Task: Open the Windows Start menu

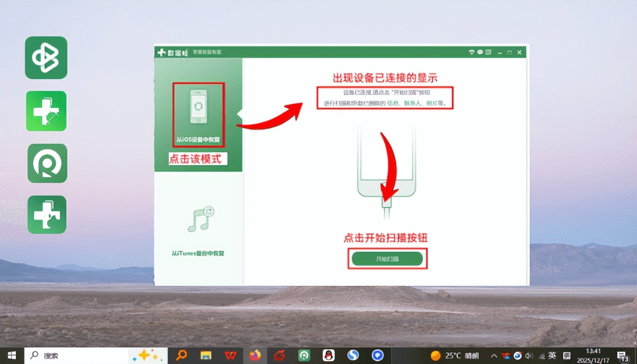Action: [11, 355]
